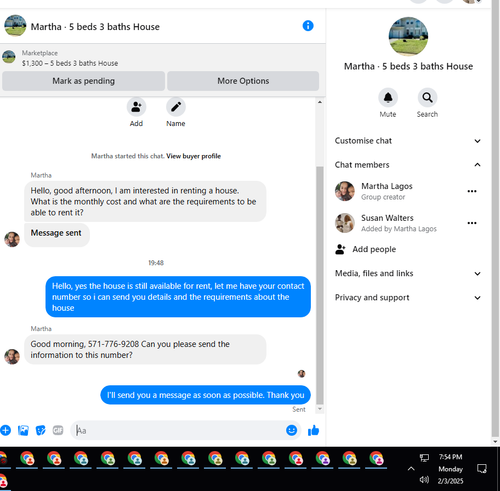500x491 pixels.
Task: Attach a photo using the image icon
Action: point(23,430)
